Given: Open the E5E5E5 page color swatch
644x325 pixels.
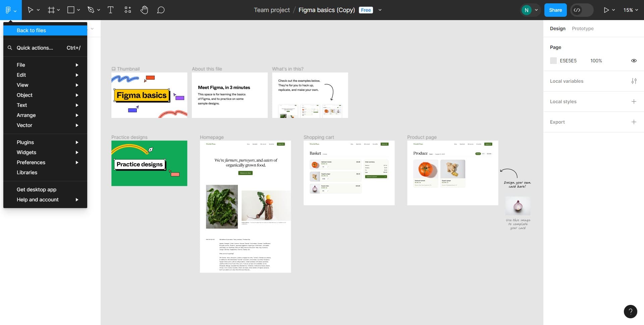Looking at the screenshot, I should pos(554,61).
